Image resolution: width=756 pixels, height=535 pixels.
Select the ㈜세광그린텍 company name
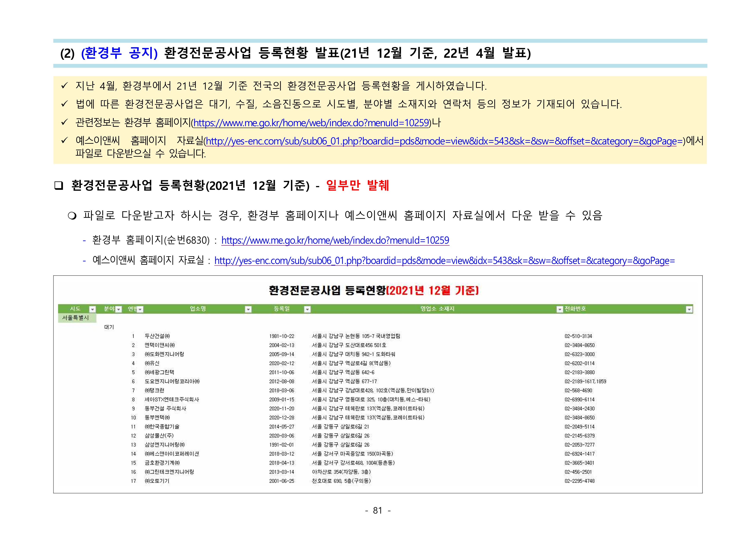tap(159, 372)
